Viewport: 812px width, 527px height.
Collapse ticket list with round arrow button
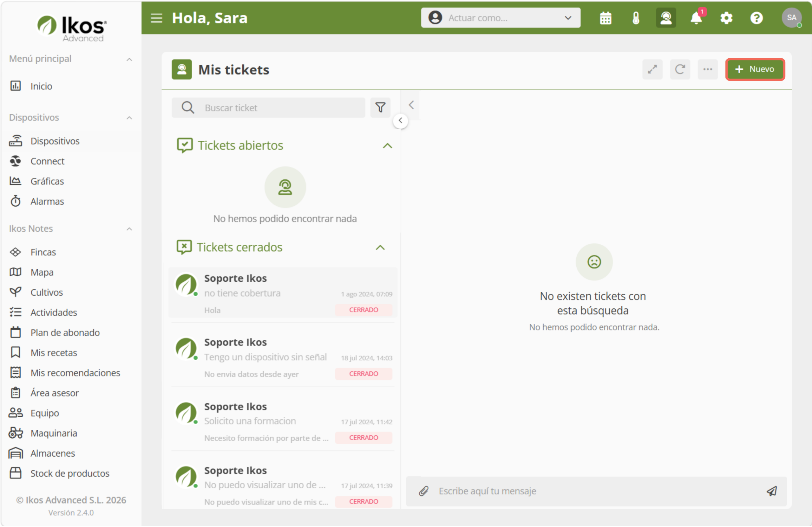(401, 121)
